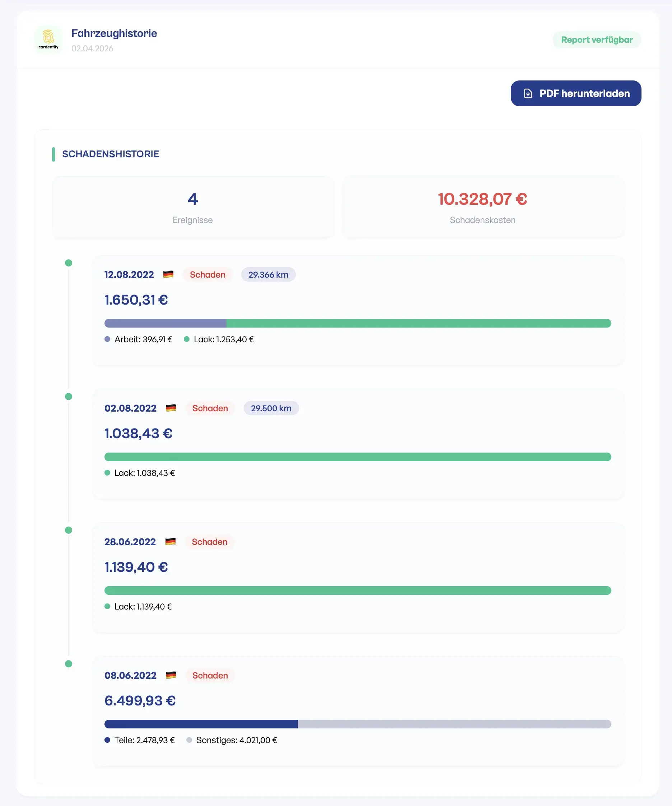Image resolution: width=672 pixels, height=806 pixels.
Task: Click the 29.500 km mileage badge
Action: (271, 408)
